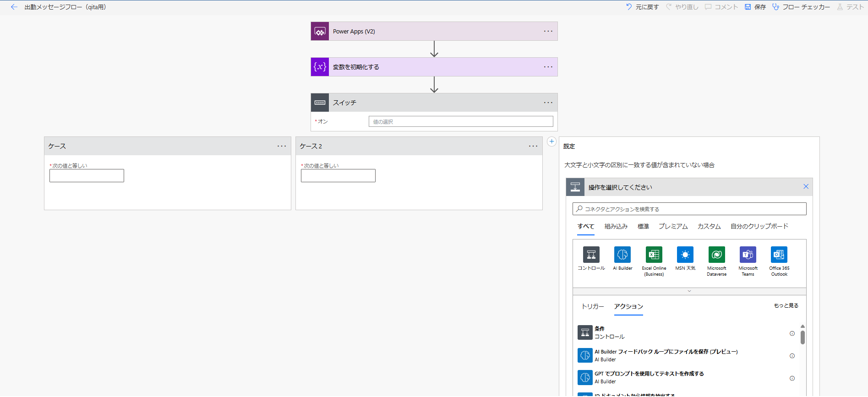Open フロー チェッカー
Viewport: 868px width, 397px height.
801,7
